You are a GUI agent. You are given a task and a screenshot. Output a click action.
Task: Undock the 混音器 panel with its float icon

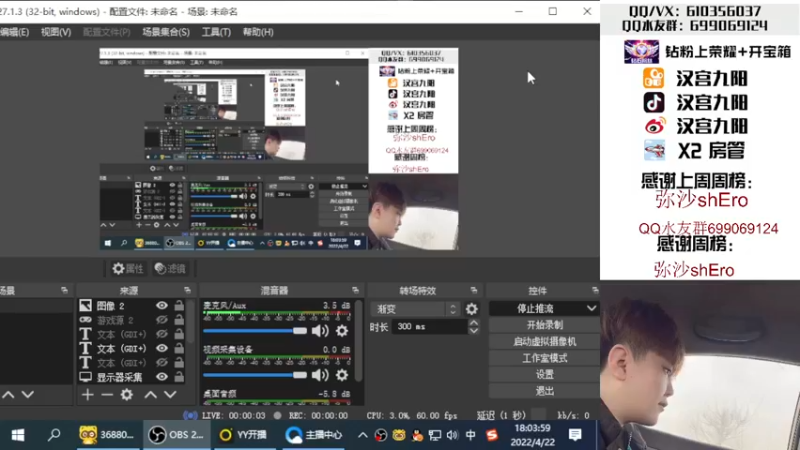coord(355,290)
